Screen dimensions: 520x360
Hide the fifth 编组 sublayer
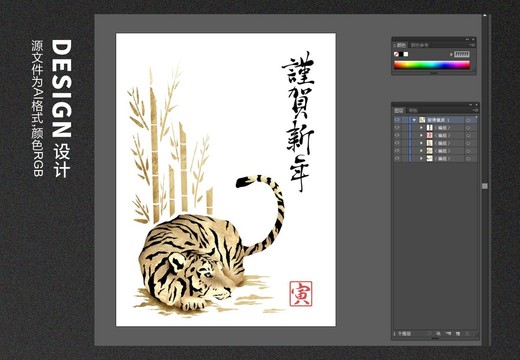[397, 158]
